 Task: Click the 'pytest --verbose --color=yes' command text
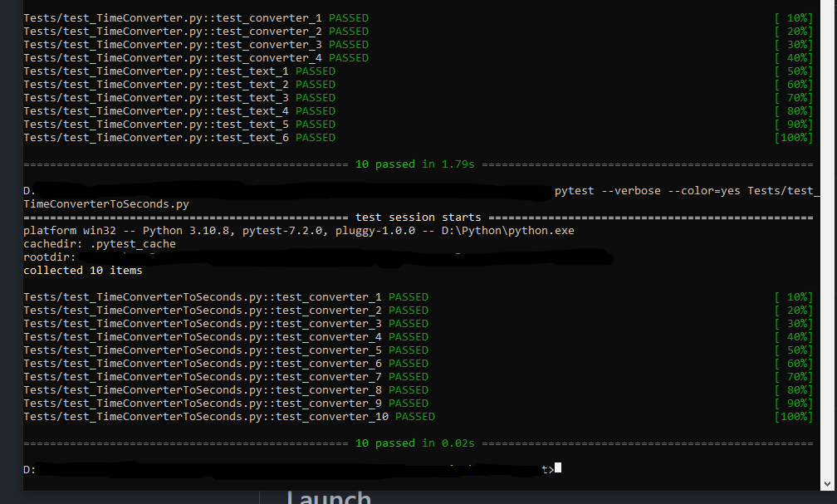tap(647, 191)
